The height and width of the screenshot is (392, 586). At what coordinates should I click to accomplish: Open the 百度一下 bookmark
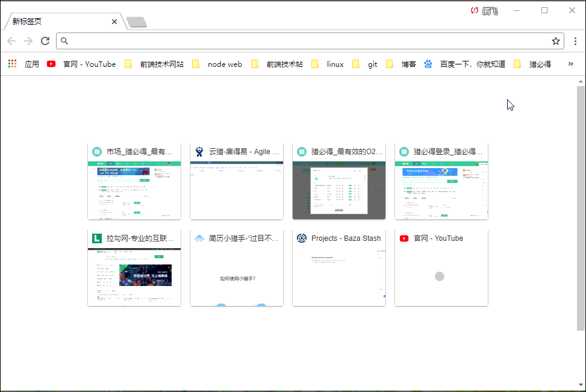465,64
